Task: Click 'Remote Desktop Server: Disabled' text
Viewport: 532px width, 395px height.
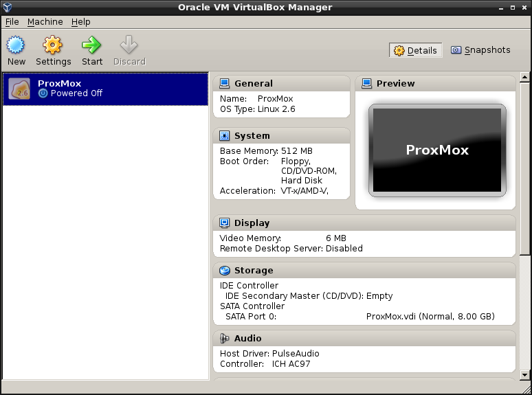Action: tap(291, 249)
